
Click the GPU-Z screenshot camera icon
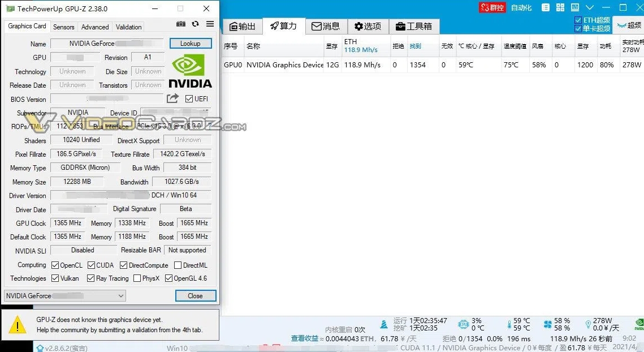[180, 24]
